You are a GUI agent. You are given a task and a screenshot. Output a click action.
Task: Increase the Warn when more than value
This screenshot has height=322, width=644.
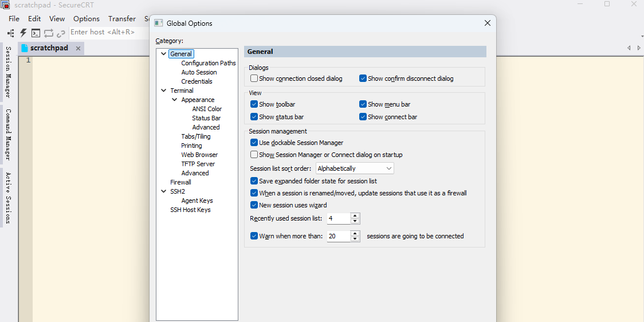[355, 233]
